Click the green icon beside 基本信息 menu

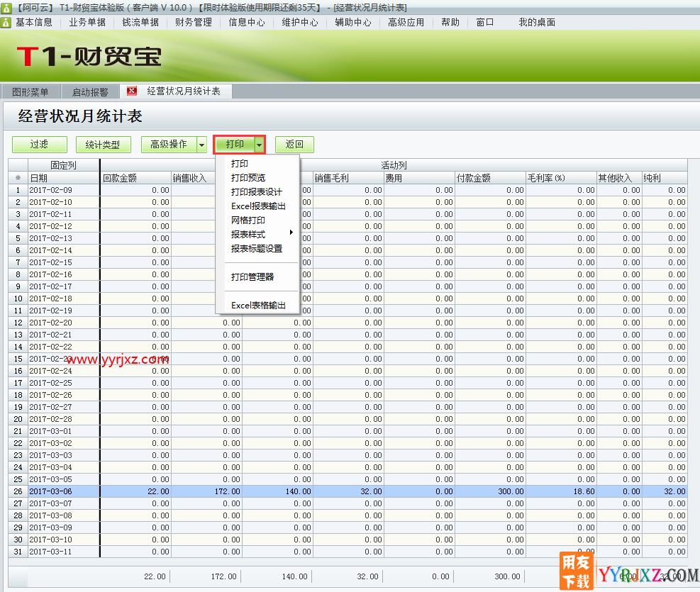click(x=6, y=22)
